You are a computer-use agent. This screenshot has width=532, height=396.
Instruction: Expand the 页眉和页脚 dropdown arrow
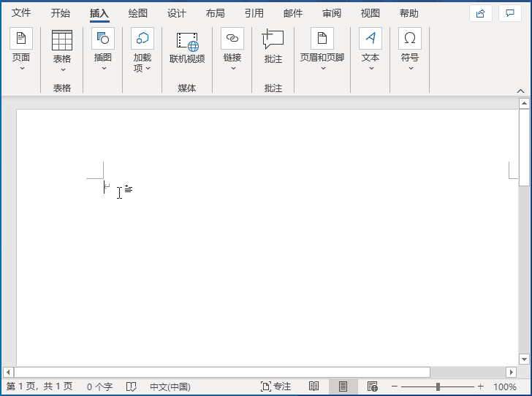323,68
